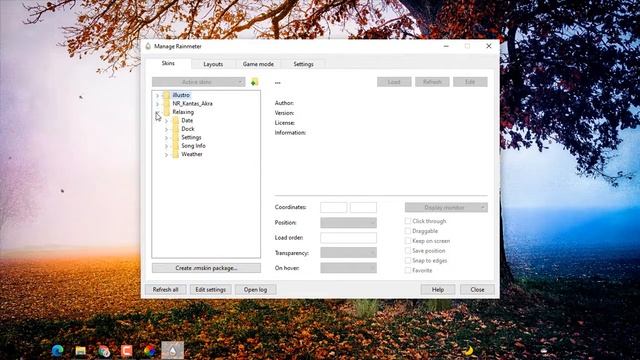Expand the Settings subfolder node

click(167, 138)
